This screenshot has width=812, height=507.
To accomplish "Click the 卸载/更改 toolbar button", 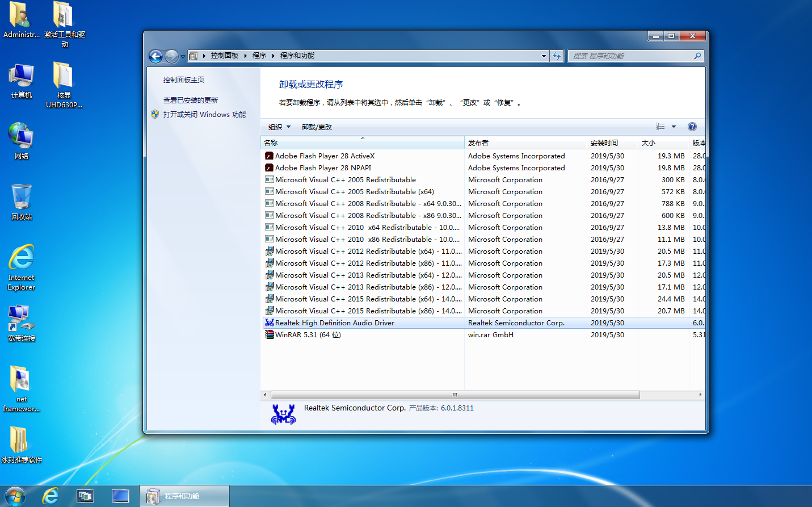I will point(317,127).
